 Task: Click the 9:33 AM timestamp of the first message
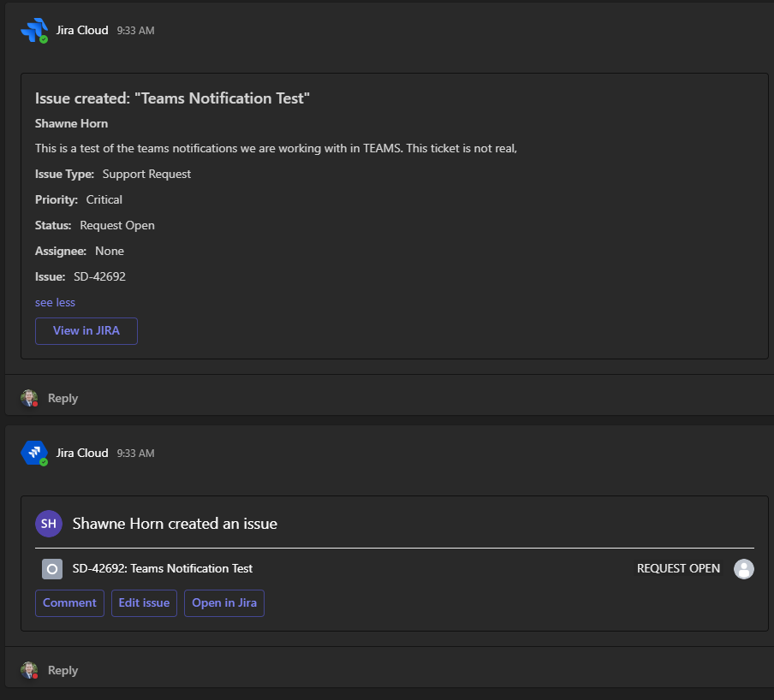coord(136,31)
